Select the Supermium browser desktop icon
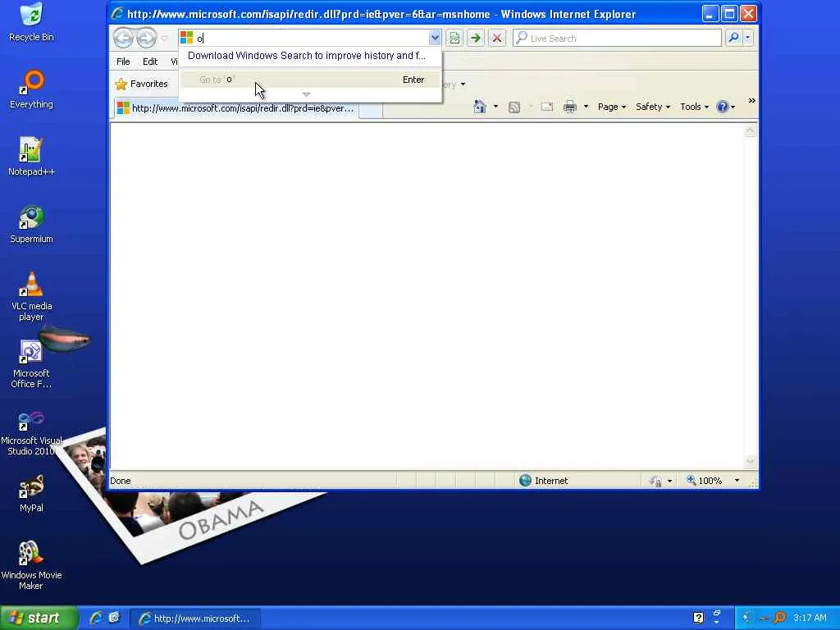Screen dimensions: 840x630 pyautogui.click(x=32, y=224)
